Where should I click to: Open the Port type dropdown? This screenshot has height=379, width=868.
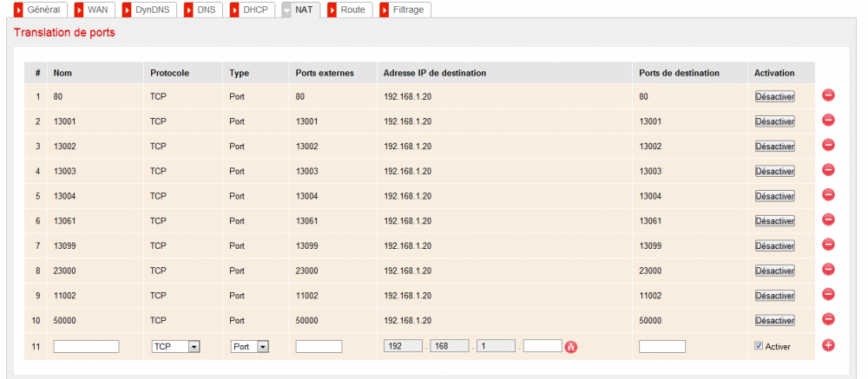click(250, 346)
